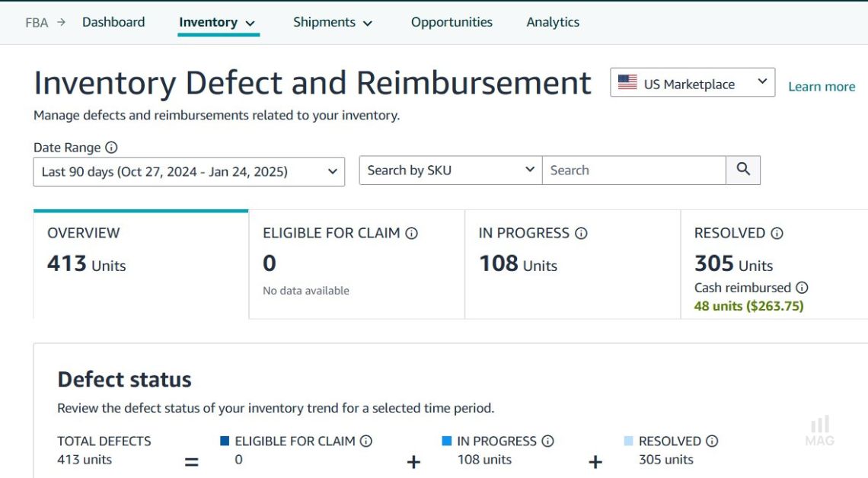Select the Overview tab
Viewport: 868px width, 478px height.
(141, 264)
